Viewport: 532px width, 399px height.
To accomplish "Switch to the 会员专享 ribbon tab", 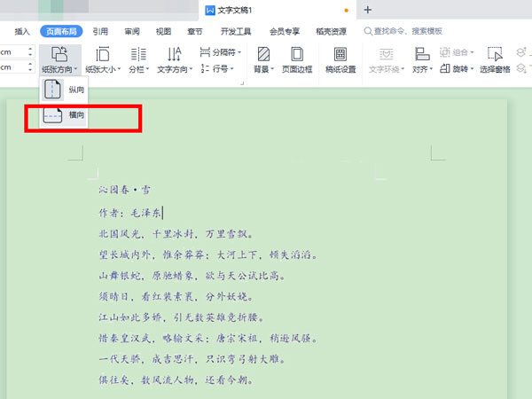I will (x=285, y=32).
